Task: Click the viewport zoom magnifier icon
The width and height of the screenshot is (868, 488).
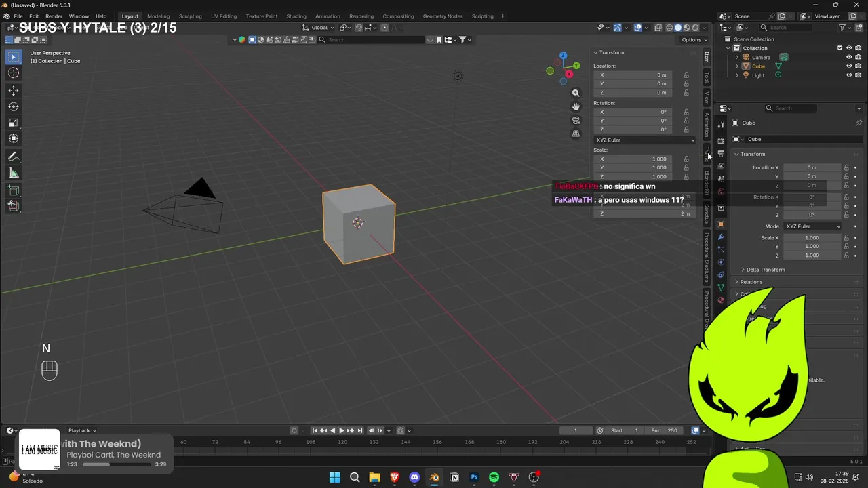Action: [x=576, y=93]
